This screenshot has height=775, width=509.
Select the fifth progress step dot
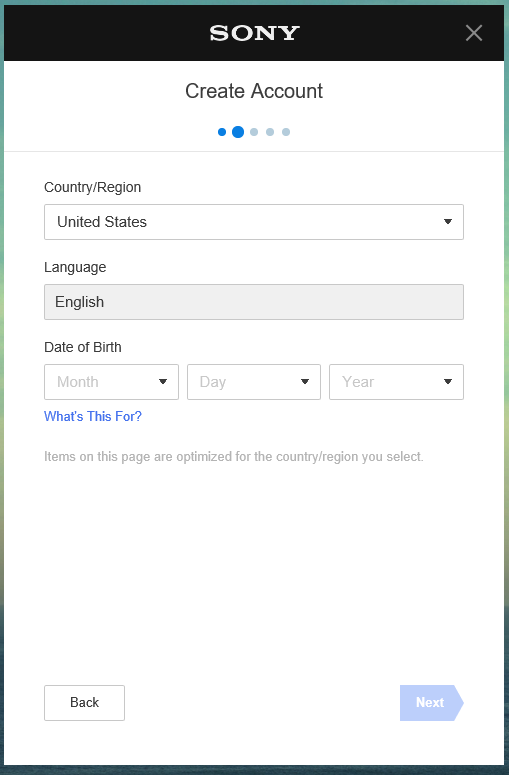point(286,132)
